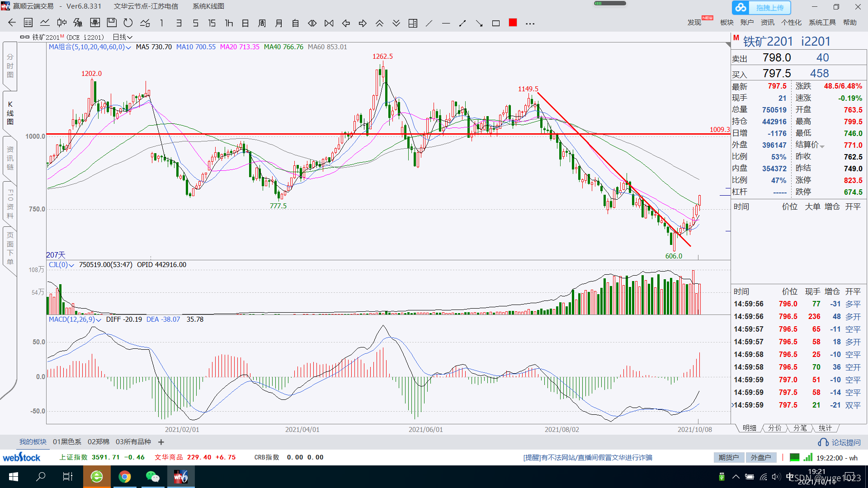This screenshot has height=488, width=868.
Task: Click the double up chevron icon
Action: (x=379, y=23)
